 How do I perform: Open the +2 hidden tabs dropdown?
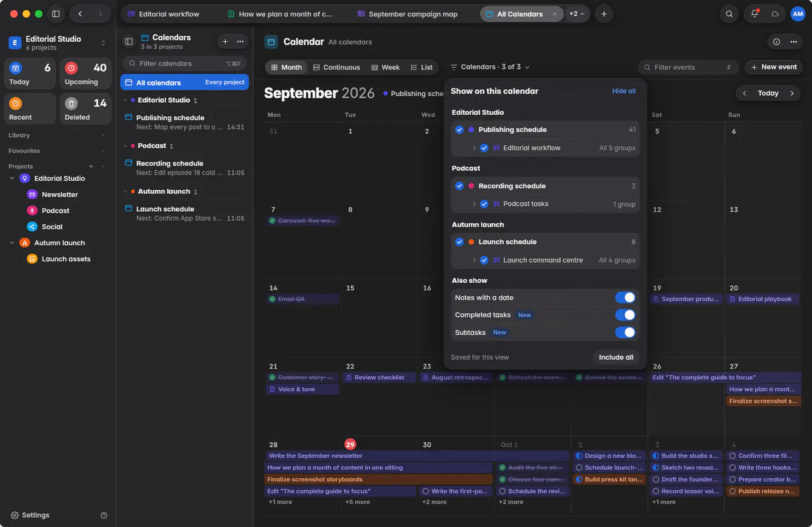[577, 14]
